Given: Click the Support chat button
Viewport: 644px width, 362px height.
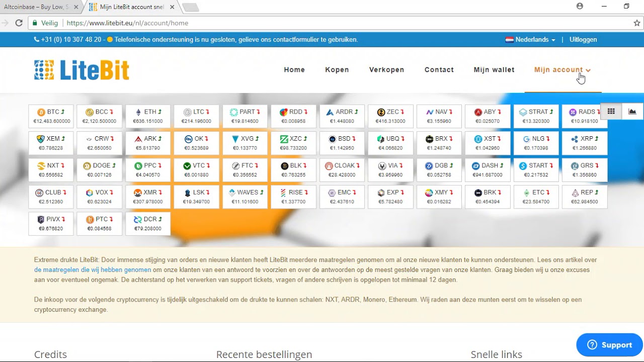Looking at the screenshot, I should [x=609, y=345].
